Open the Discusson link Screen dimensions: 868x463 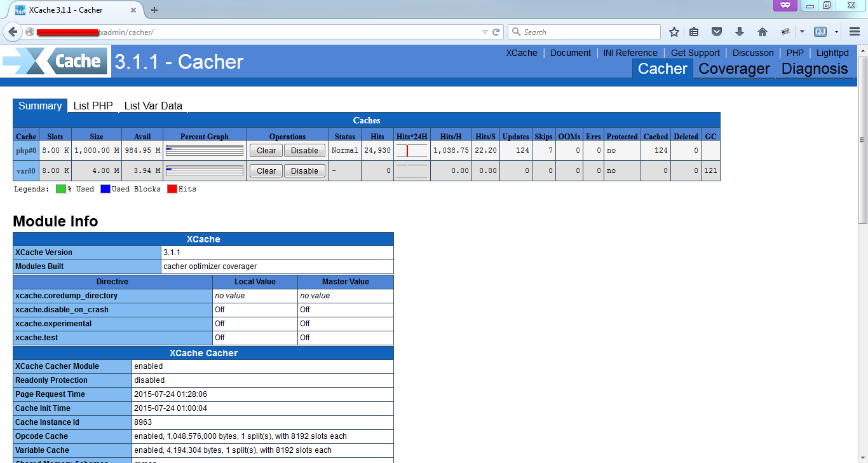coord(753,53)
